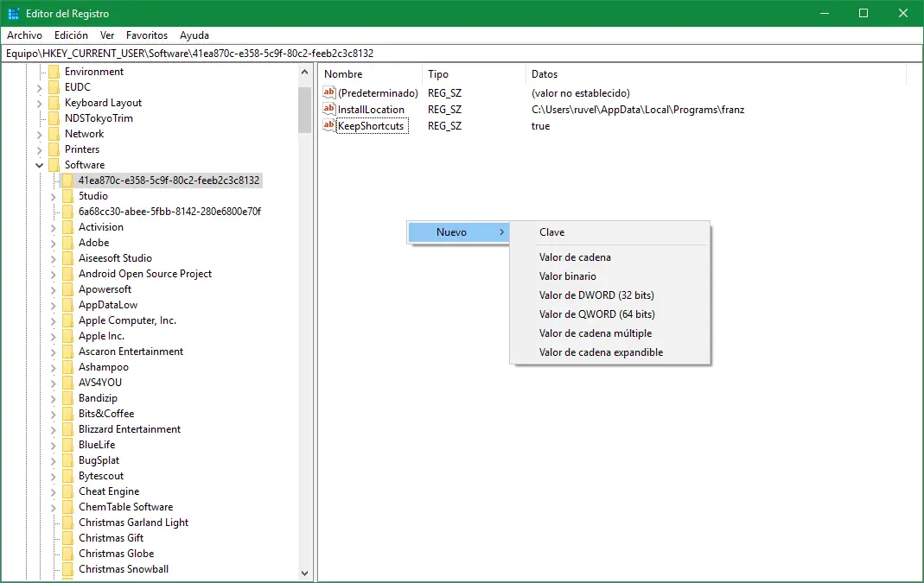Select the AppDataLow key
This screenshot has width=924, height=583.
click(108, 305)
